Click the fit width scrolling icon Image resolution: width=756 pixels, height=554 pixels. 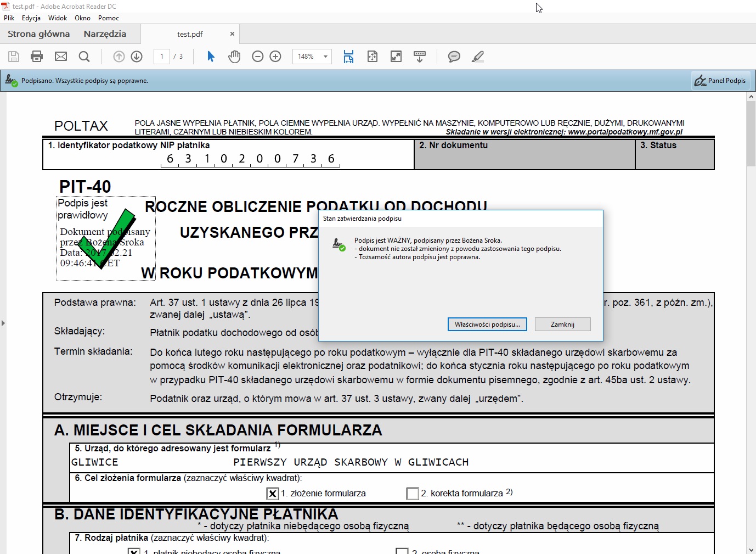pos(348,56)
